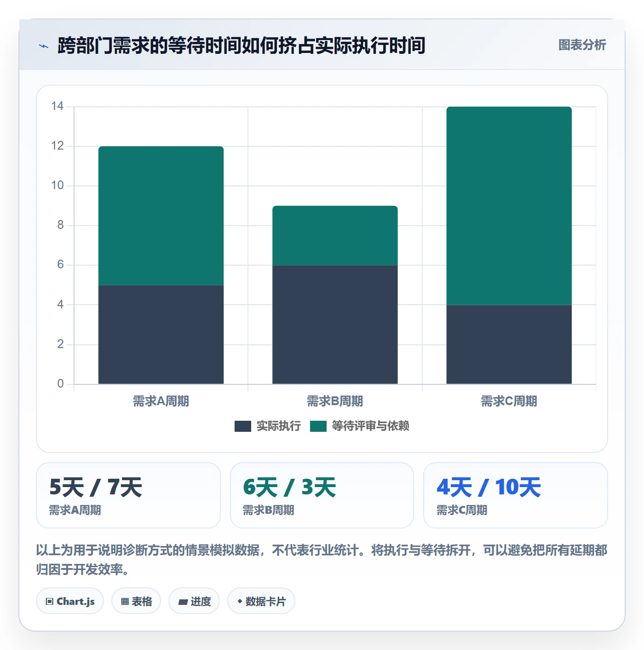Select the dark 实际执行 bar segment for 需求C

point(509,344)
